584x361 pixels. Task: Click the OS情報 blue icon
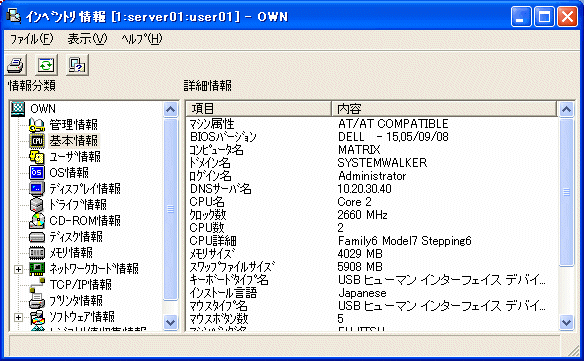pyautogui.click(x=37, y=172)
